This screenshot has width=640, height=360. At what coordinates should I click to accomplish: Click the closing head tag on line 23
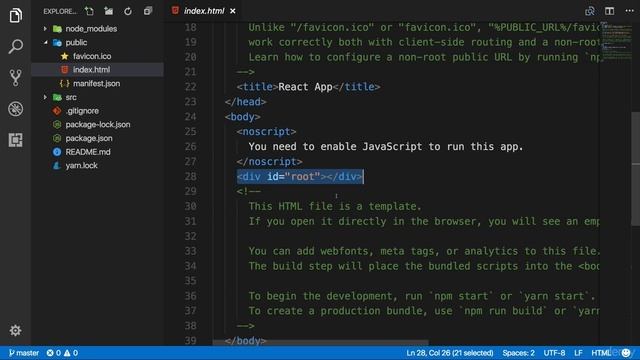[x=245, y=102]
